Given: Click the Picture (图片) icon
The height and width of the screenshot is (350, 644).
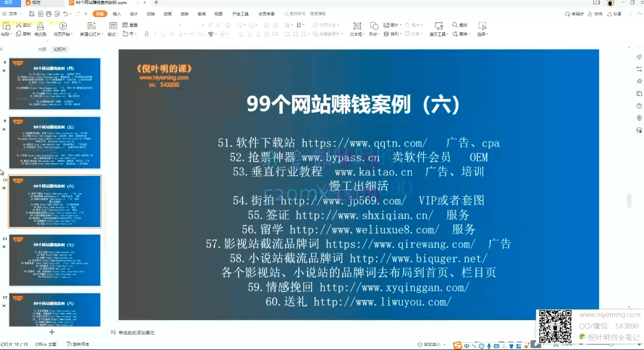Looking at the screenshot, I should 386,25.
